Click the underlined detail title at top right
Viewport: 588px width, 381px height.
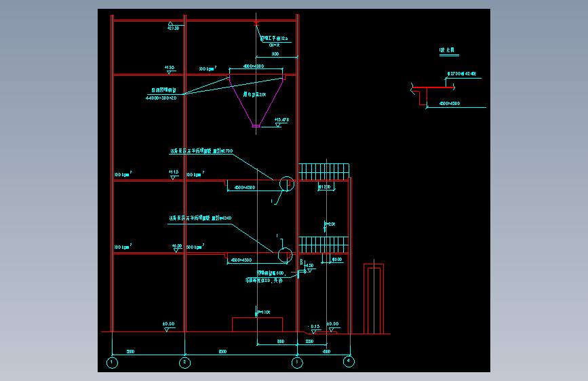coord(449,51)
